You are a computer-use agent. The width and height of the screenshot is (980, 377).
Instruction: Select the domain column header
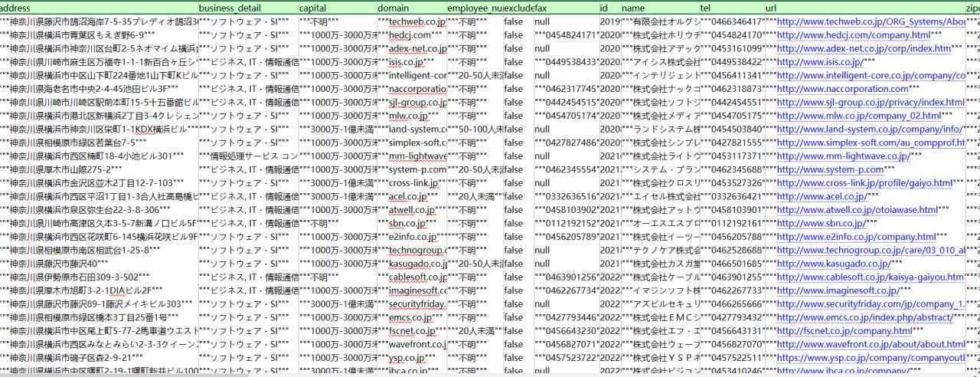click(411, 7)
